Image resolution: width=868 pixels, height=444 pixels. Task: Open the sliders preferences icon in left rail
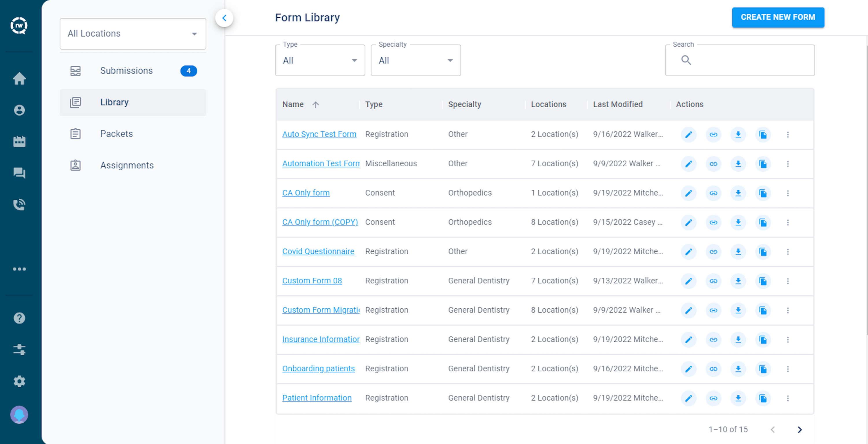tap(19, 350)
